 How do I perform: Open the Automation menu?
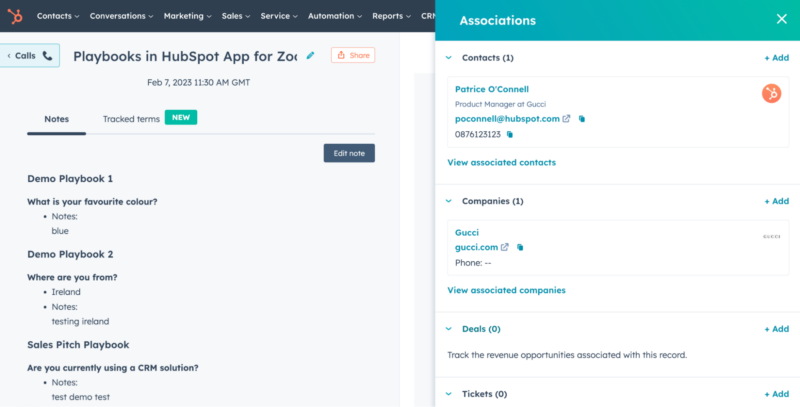(335, 16)
